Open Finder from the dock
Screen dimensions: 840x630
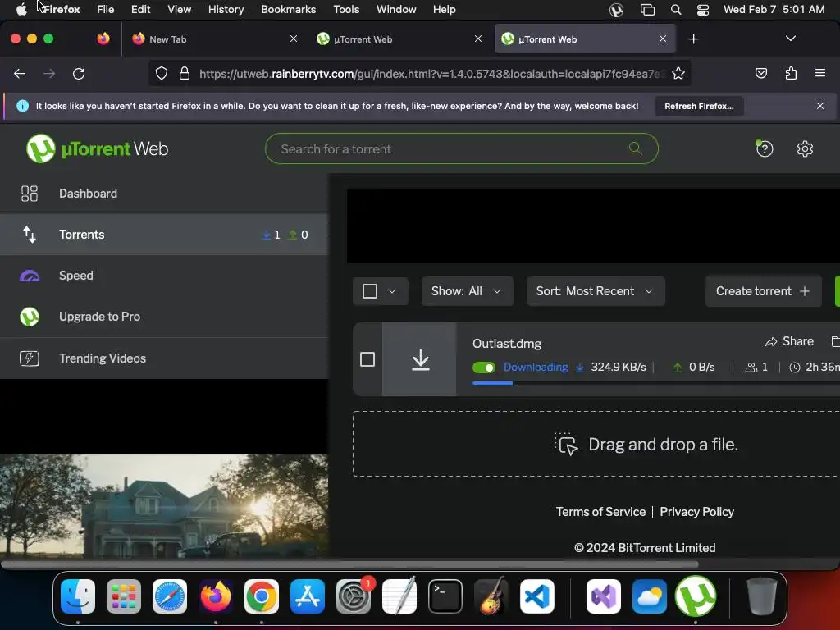pyautogui.click(x=78, y=596)
